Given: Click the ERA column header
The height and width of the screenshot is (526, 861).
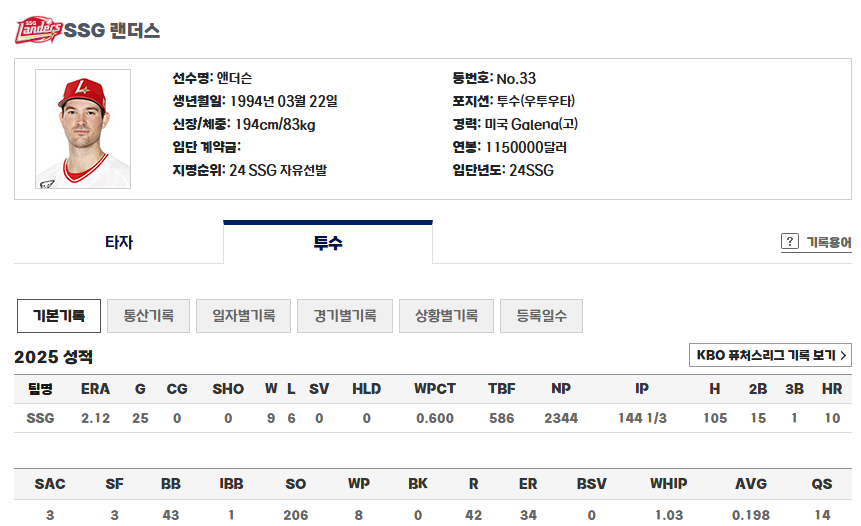Looking at the screenshot, I should tap(96, 389).
